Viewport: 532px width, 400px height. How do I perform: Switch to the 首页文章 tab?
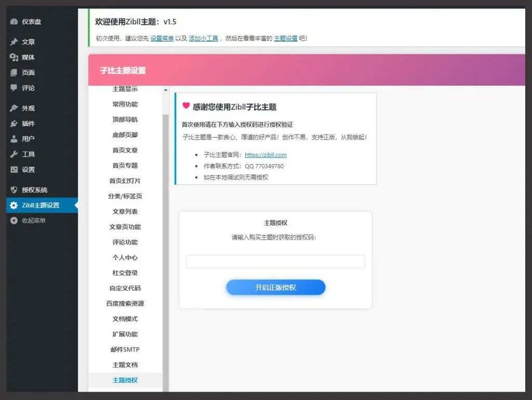click(125, 150)
